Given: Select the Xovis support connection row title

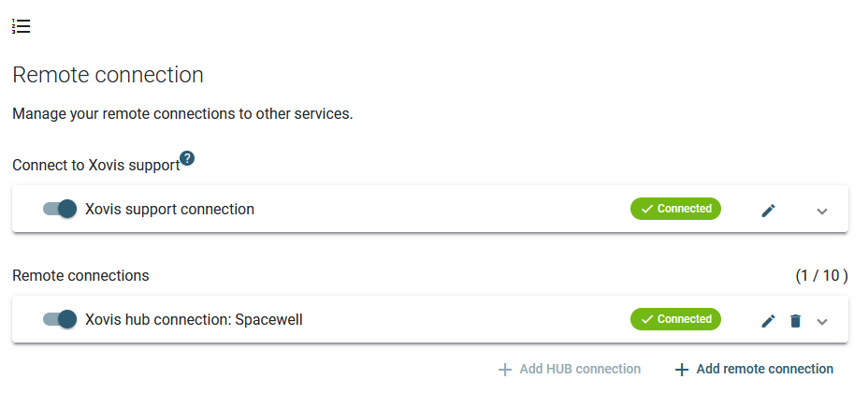Looking at the screenshot, I should pos(169,209).
